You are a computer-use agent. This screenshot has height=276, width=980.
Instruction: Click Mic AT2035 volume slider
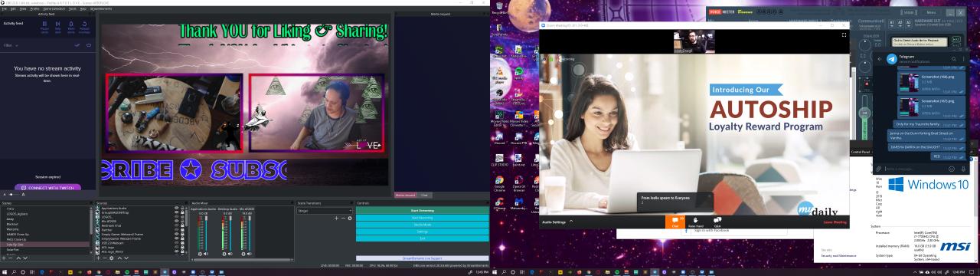coord(249,232)
